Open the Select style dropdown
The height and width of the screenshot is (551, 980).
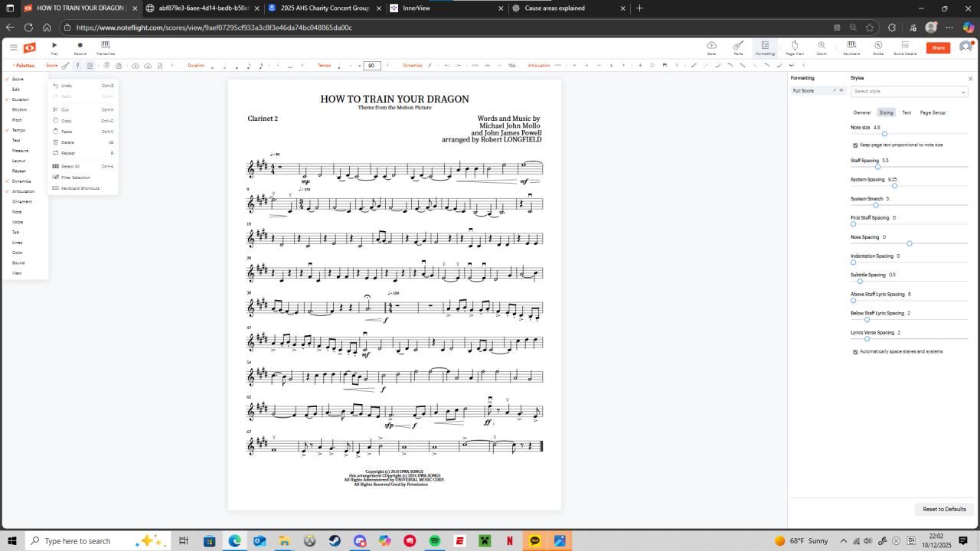point(910,91)
